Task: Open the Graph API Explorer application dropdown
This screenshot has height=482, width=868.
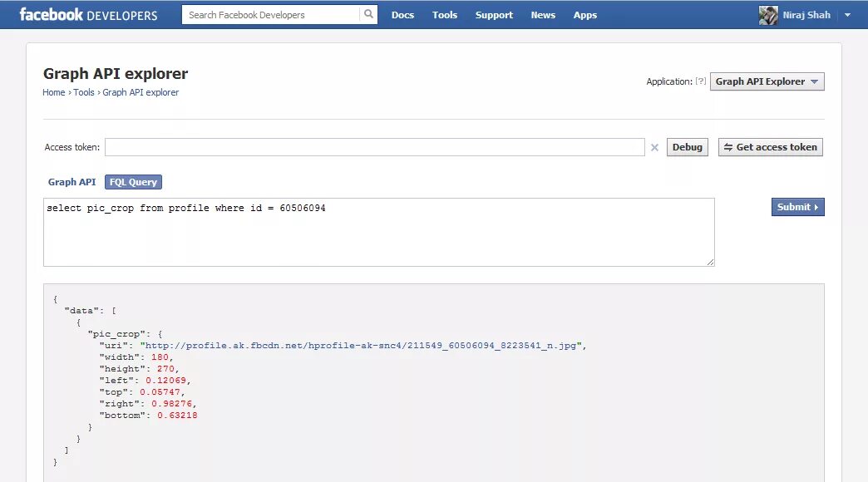Action: (x=767, y=81)
